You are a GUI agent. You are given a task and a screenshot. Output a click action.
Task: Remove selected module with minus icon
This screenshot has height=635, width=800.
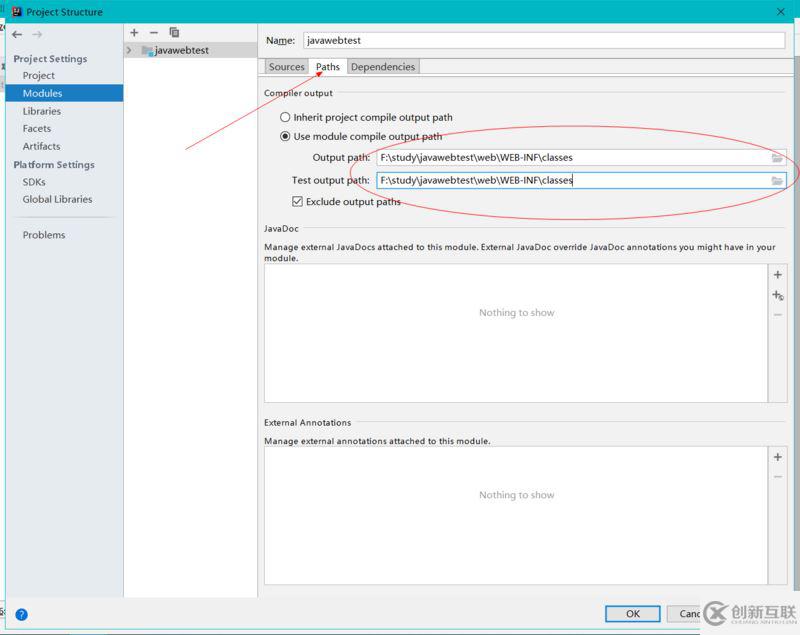tap(154, 33)
